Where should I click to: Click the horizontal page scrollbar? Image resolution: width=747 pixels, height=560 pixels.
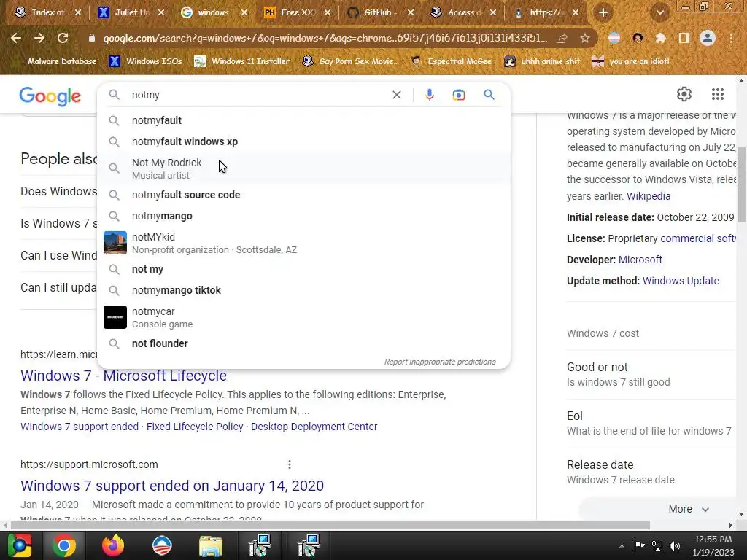pos(330,525)
